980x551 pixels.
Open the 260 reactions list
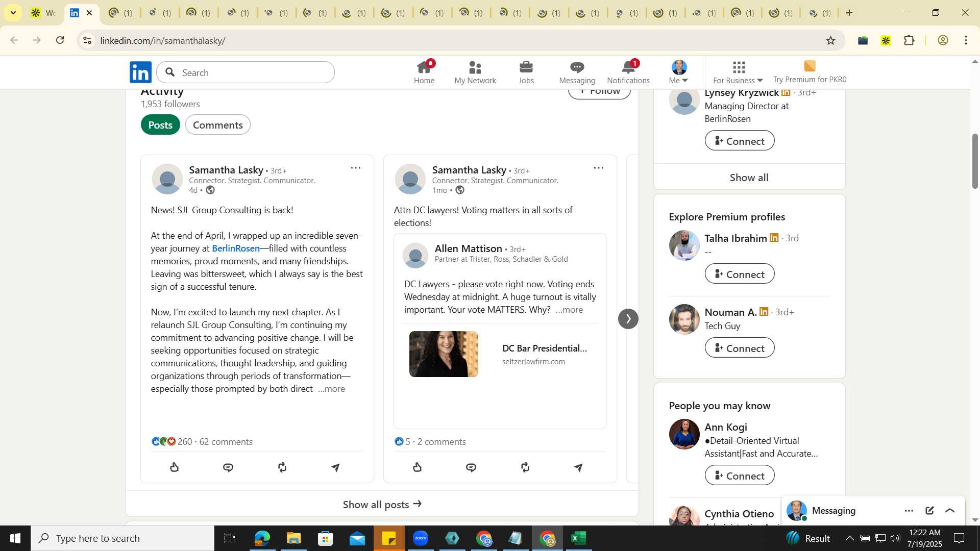pyautogui.click(x=172, y=442)
